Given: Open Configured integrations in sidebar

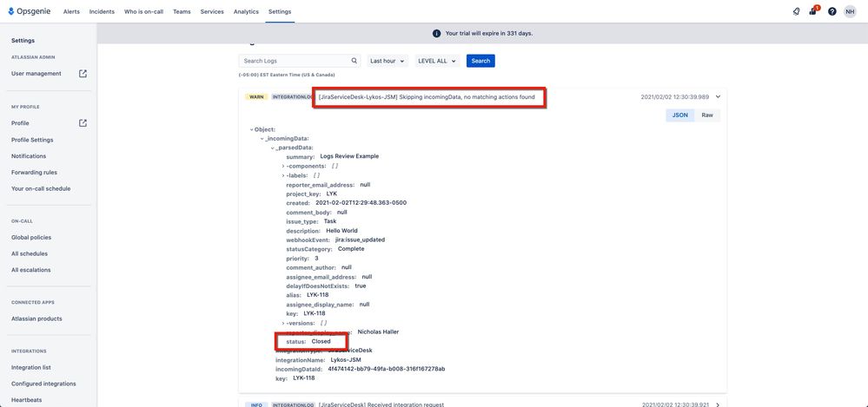Looking at the screenshot, I should click(x=43, y=384).
